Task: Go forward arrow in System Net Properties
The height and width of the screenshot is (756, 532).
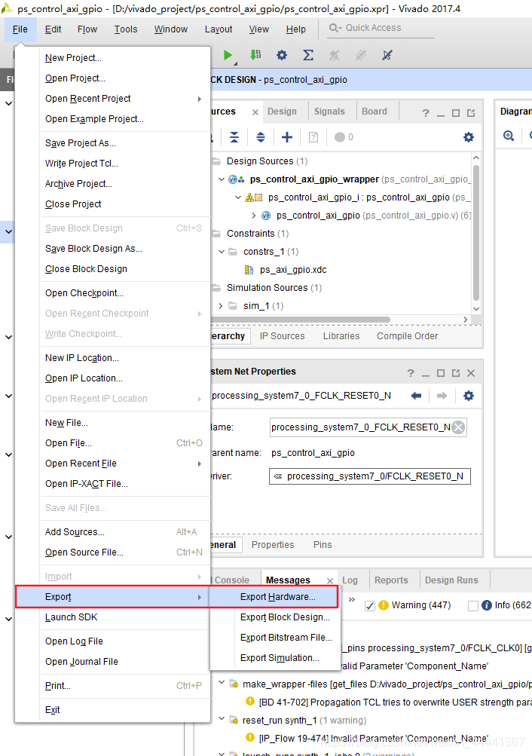Action: click(x=442, y=396)
